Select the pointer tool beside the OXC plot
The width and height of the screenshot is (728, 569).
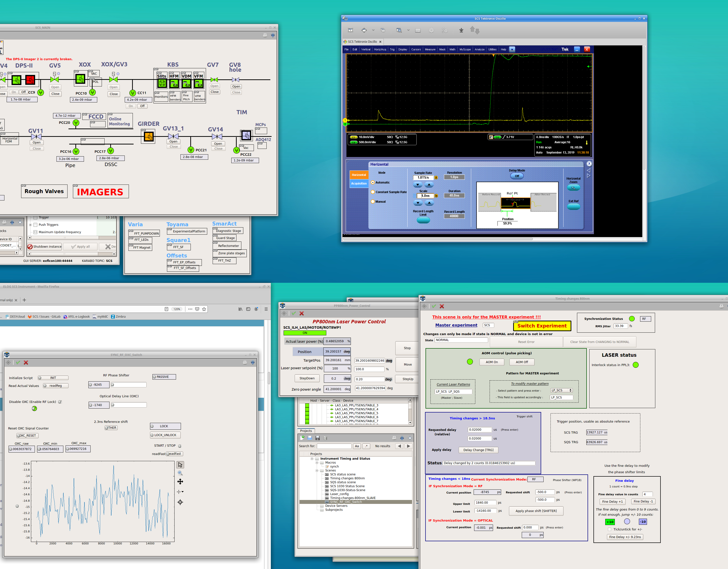point(180,465)
